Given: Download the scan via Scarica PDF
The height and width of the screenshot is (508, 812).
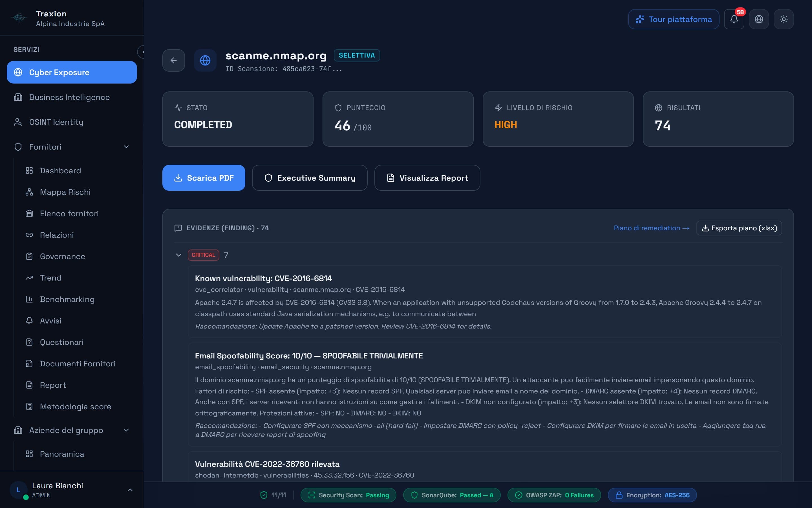Looking at the screenshot, I should 204,178.
